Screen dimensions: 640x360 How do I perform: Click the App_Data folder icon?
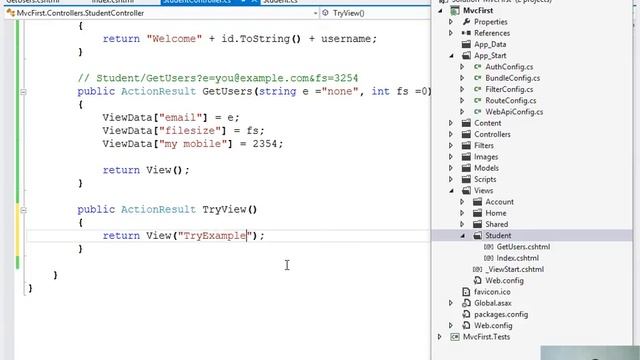click(x=466, y=44)
